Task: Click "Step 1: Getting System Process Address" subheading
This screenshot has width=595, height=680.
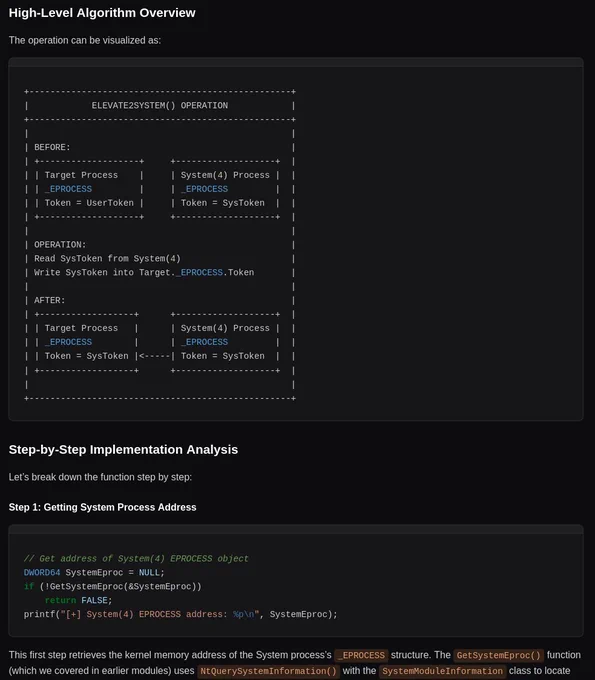Action: (102, 507)
